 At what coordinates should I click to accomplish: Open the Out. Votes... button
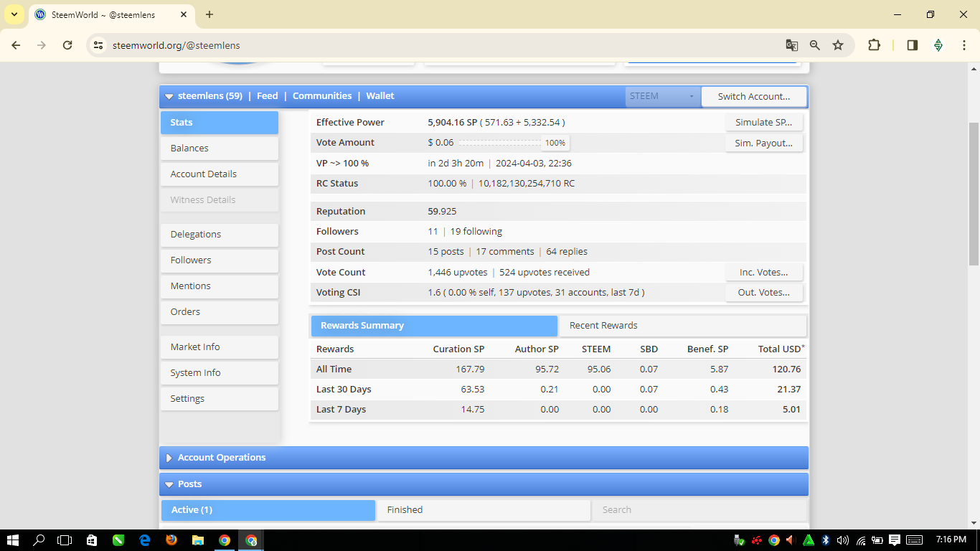click(x=764, y=293)
